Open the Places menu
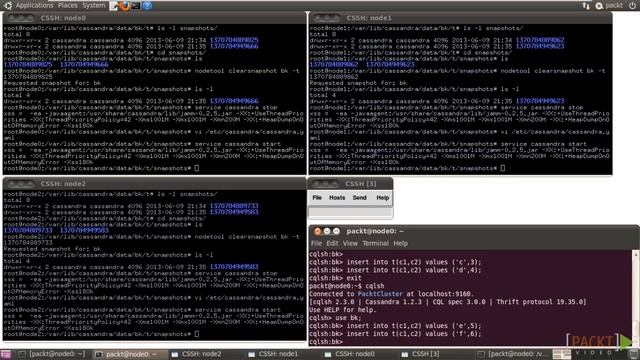Viewport: 640px width, 360px height. 67,5
